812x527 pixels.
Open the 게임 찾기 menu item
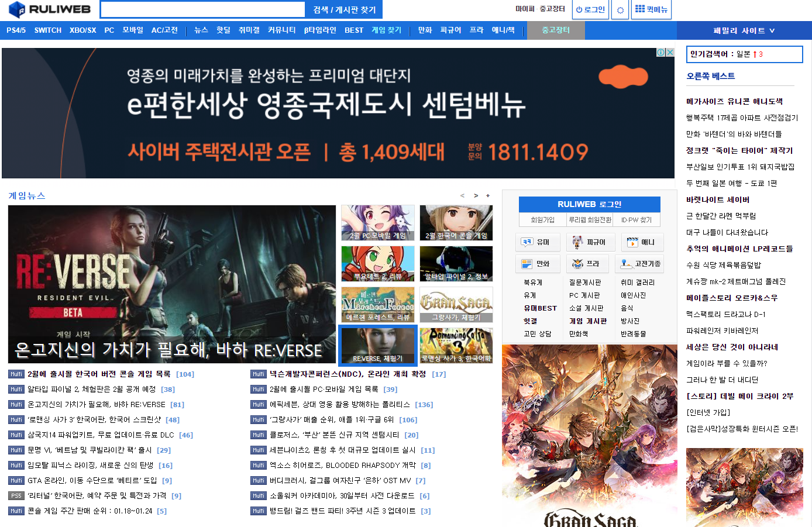click(387, 30)
